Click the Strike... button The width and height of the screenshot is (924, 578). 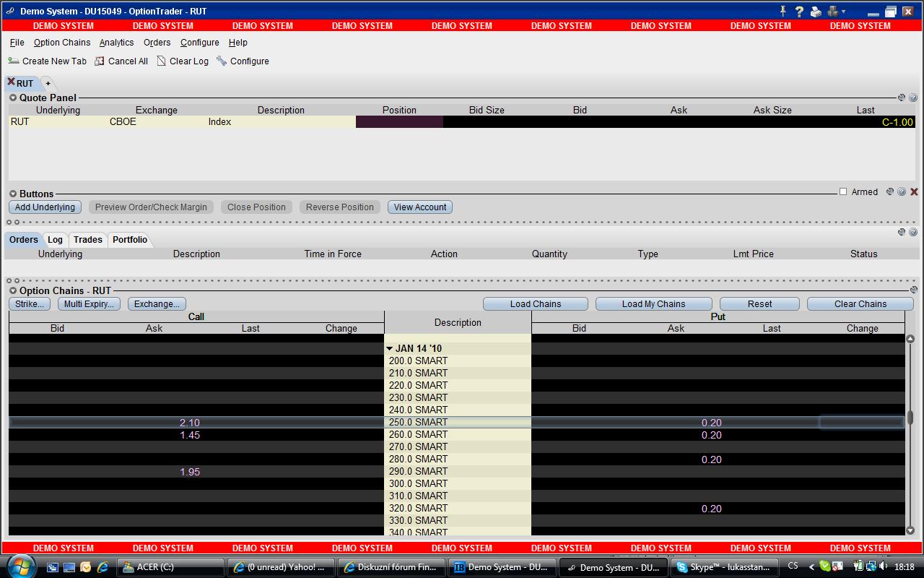30,304
